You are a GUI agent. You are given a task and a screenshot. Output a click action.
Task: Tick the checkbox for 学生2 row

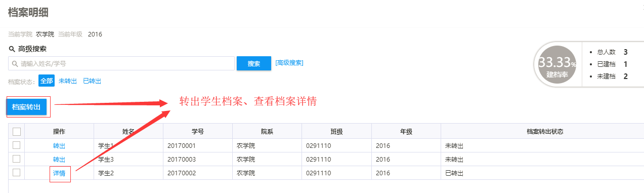tap(17, 173)
